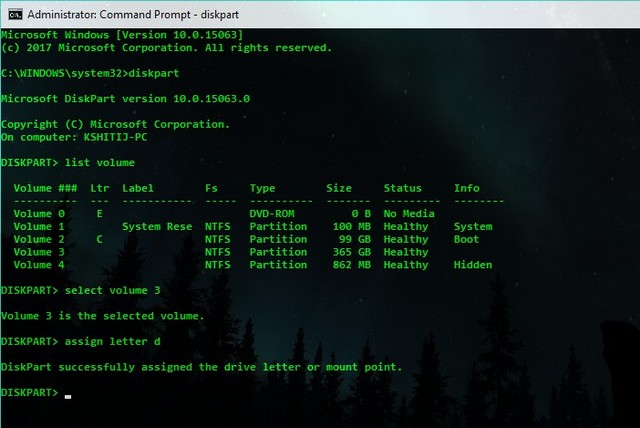Click 'Volume 3' in the volume list

tap(39, 252)
